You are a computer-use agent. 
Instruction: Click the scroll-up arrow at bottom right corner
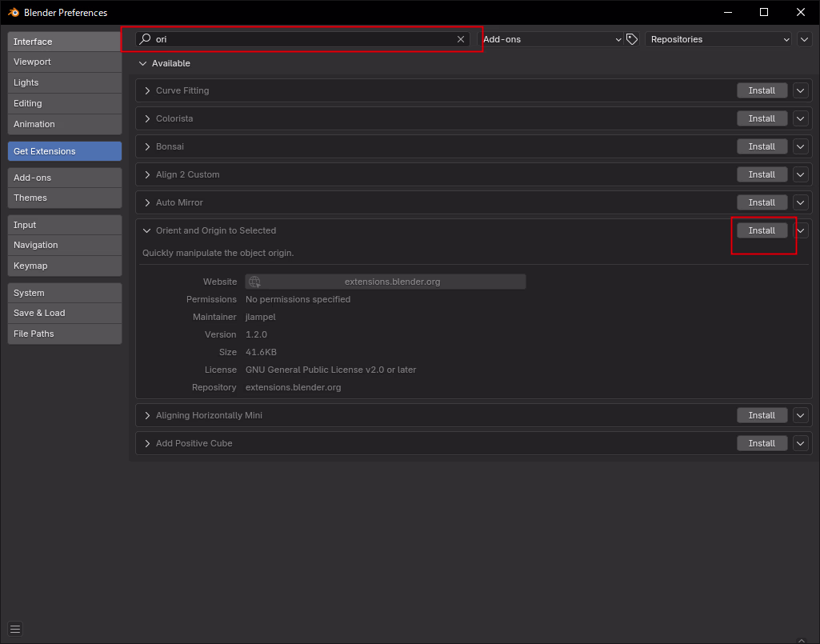(802, 641)
